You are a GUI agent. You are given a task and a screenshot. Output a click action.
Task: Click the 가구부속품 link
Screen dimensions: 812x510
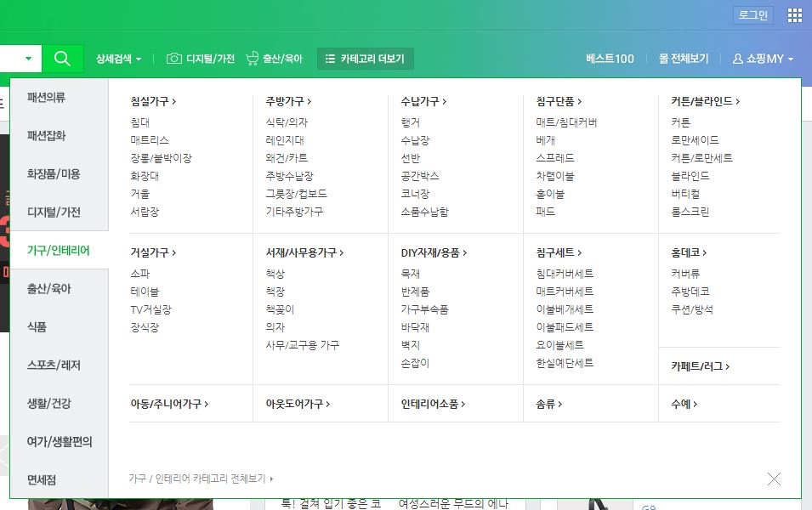[424, 309]
